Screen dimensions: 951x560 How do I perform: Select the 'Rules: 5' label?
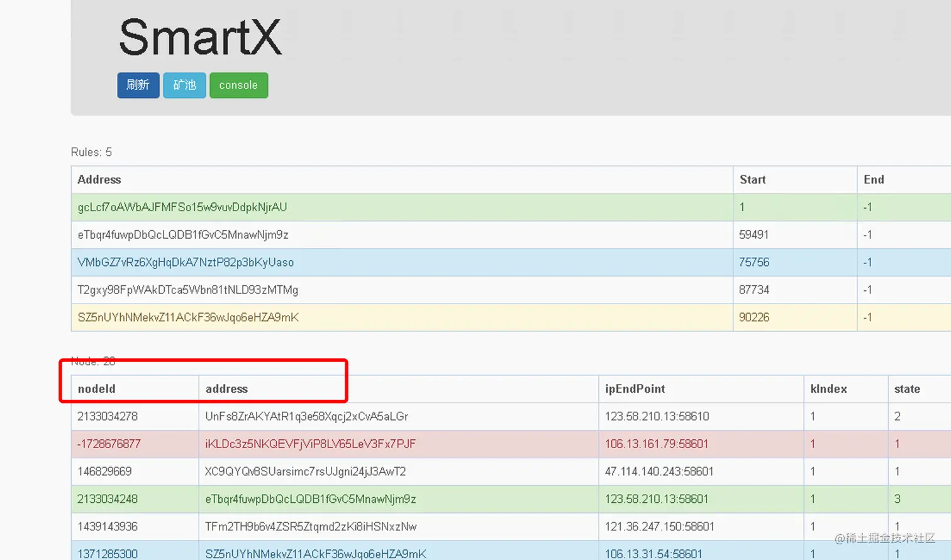pos(91,152)
